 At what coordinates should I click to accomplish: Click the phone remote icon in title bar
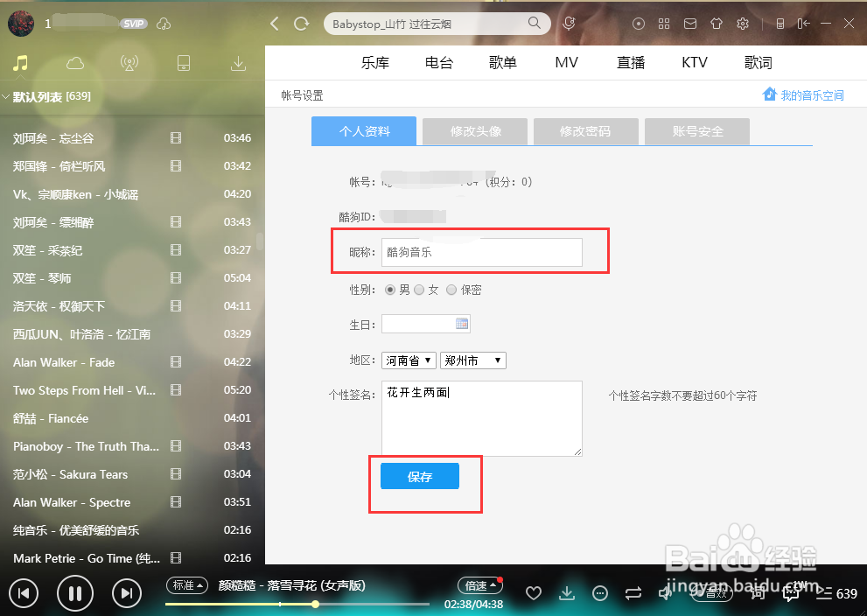click(x=780, y=24)
